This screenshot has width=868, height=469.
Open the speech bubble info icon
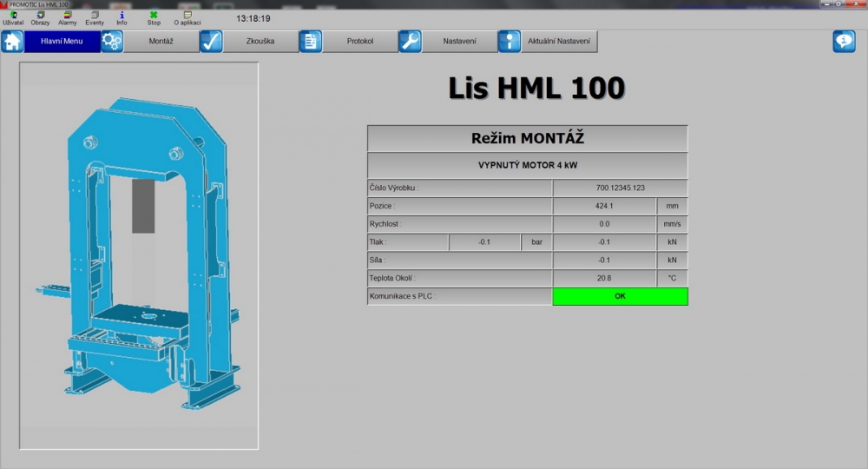[844, 42]
